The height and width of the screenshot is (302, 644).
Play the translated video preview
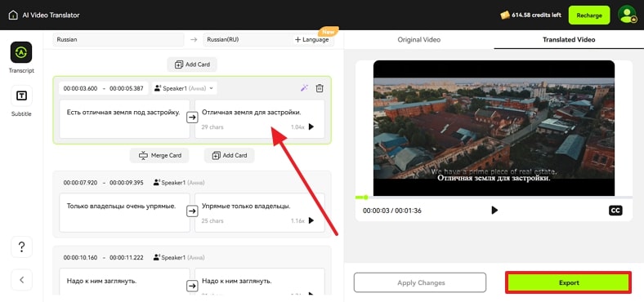point(494,210)
